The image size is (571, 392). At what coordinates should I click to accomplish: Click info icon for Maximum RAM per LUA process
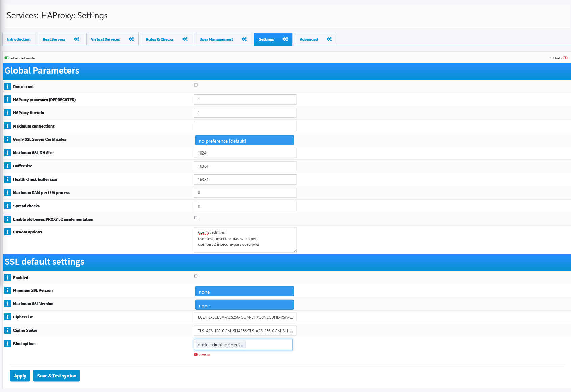(x=7, y=193)
